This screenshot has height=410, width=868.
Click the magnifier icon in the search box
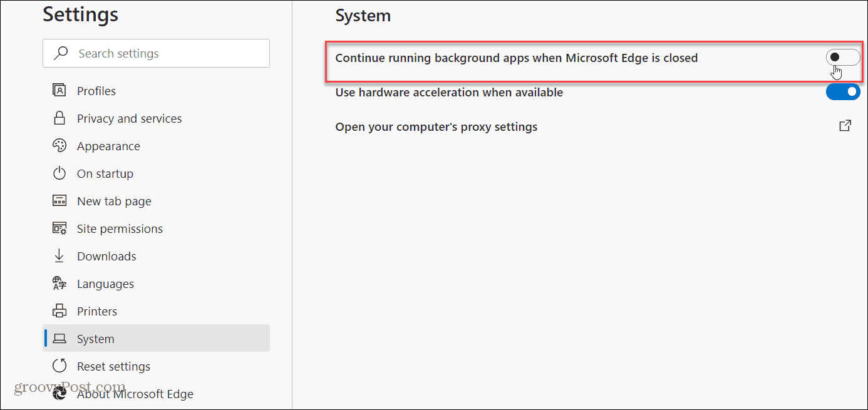61,53
